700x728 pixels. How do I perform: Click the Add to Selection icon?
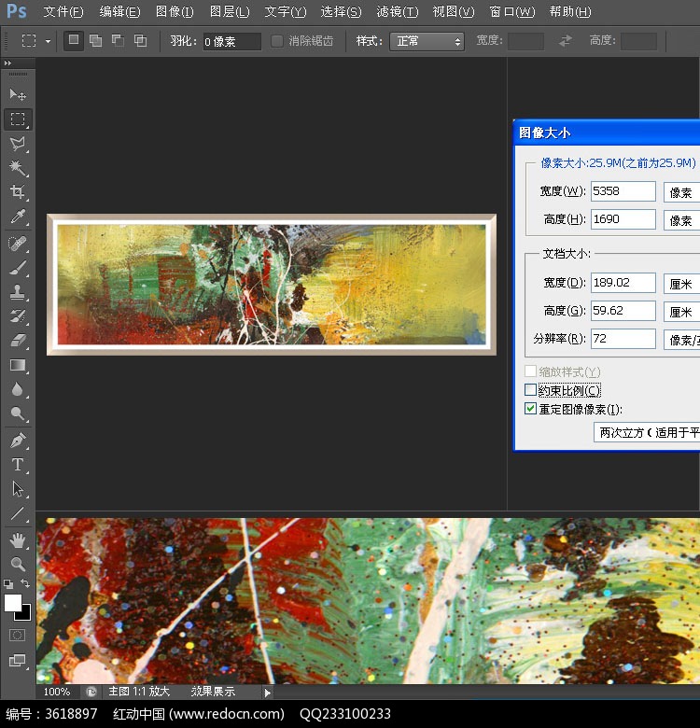click(95, 41)
